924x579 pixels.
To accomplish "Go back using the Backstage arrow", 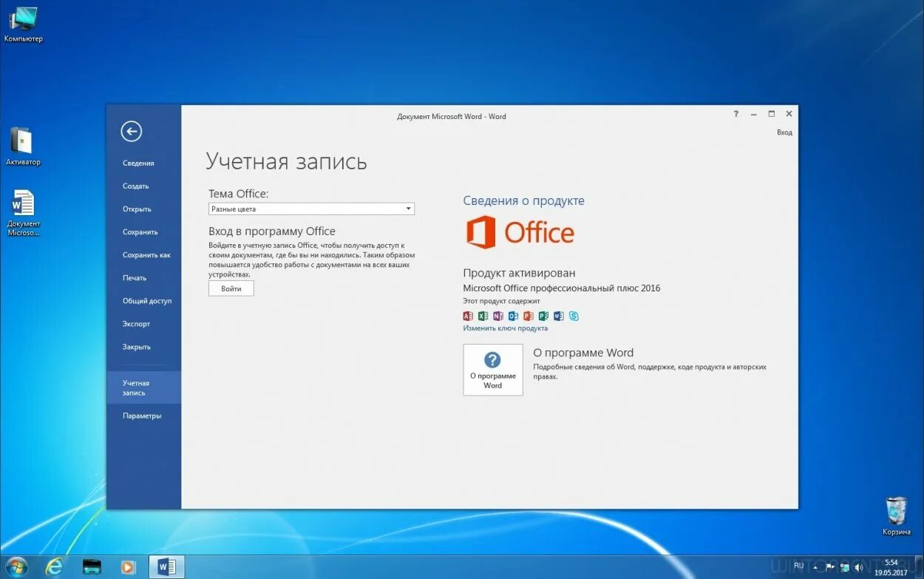I will [x=132, y=132].
